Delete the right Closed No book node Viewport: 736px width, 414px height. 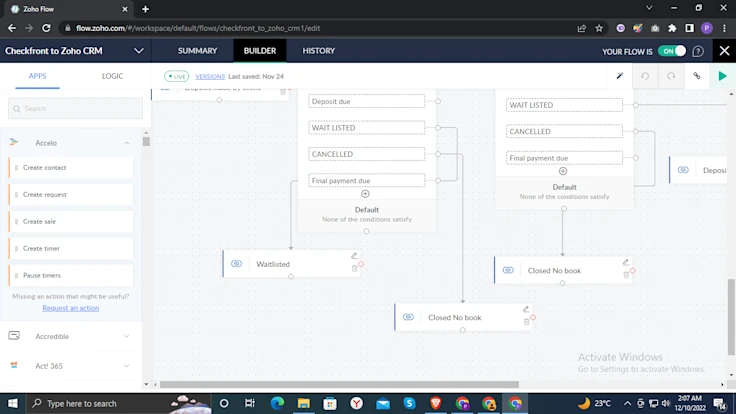pyautogui.click(x=626, y=275)
